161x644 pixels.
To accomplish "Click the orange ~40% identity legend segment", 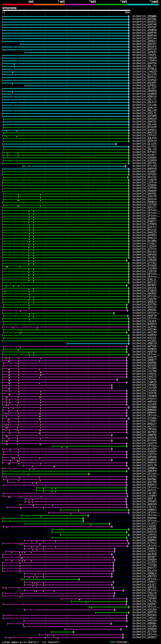I will (x=49, y=5).
